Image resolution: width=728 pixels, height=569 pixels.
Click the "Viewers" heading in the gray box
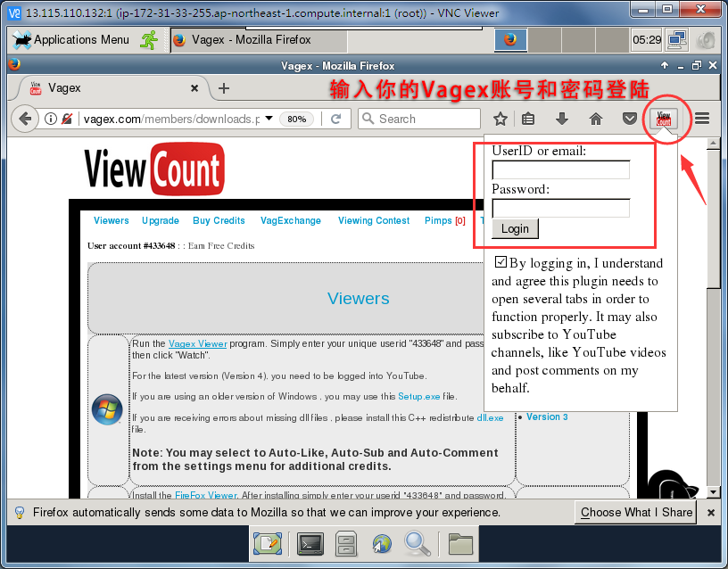point(358,299)
